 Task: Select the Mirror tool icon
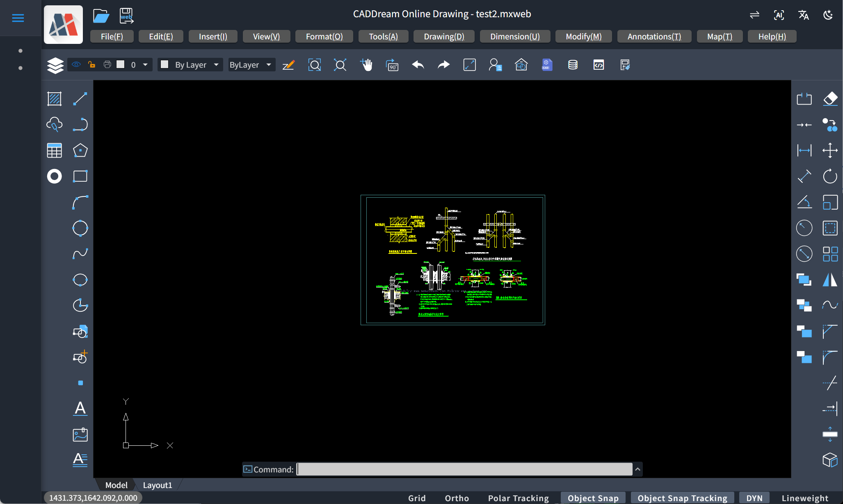[830, 280]
